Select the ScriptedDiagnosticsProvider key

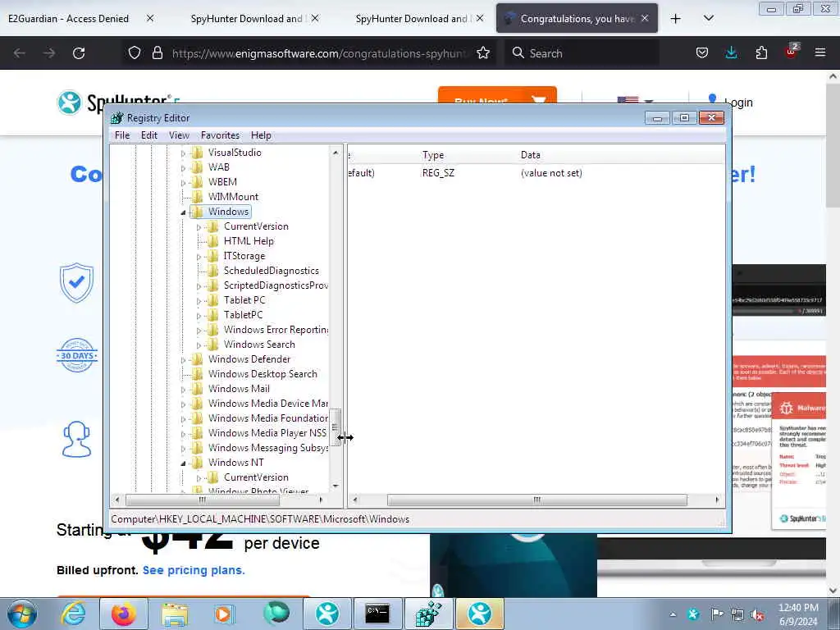[x=276, y=285]
